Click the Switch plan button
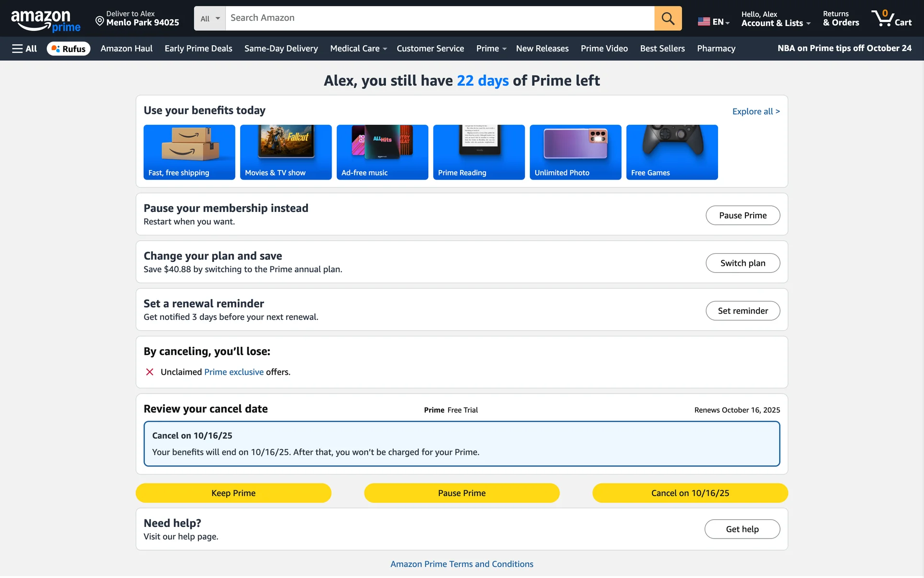Screen dimensions: 924x578 (742, 263)
